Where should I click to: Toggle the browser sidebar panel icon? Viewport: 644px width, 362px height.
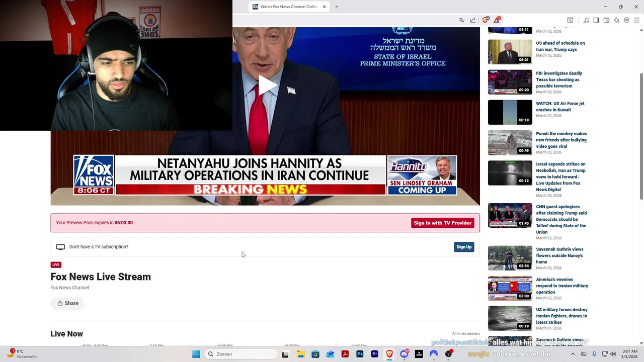coord(596,20)
